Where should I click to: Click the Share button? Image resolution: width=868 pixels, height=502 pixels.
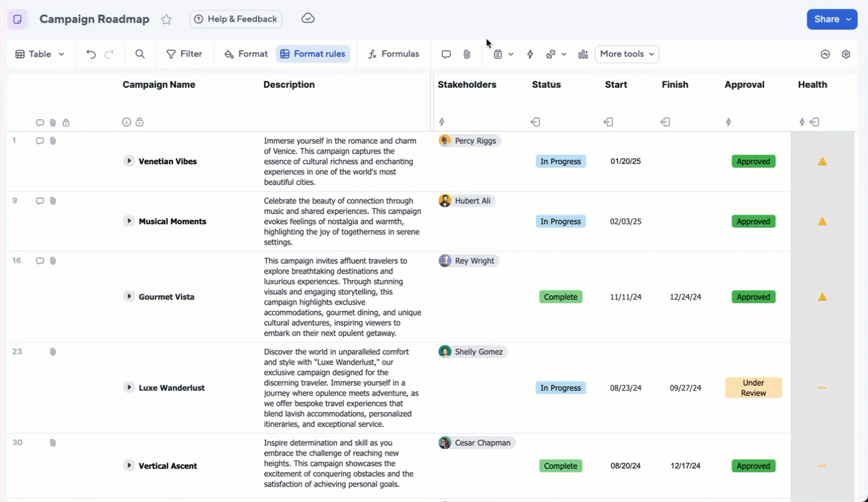[831, 19]
